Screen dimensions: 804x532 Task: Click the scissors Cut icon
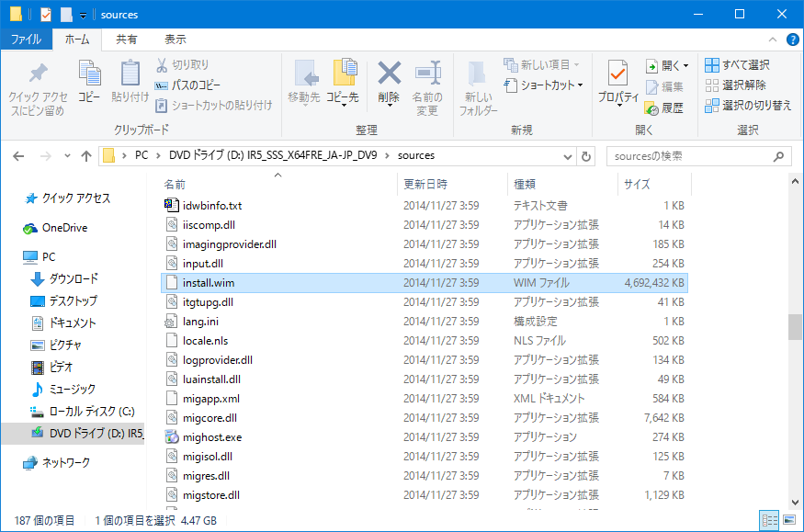click(162, 65)
